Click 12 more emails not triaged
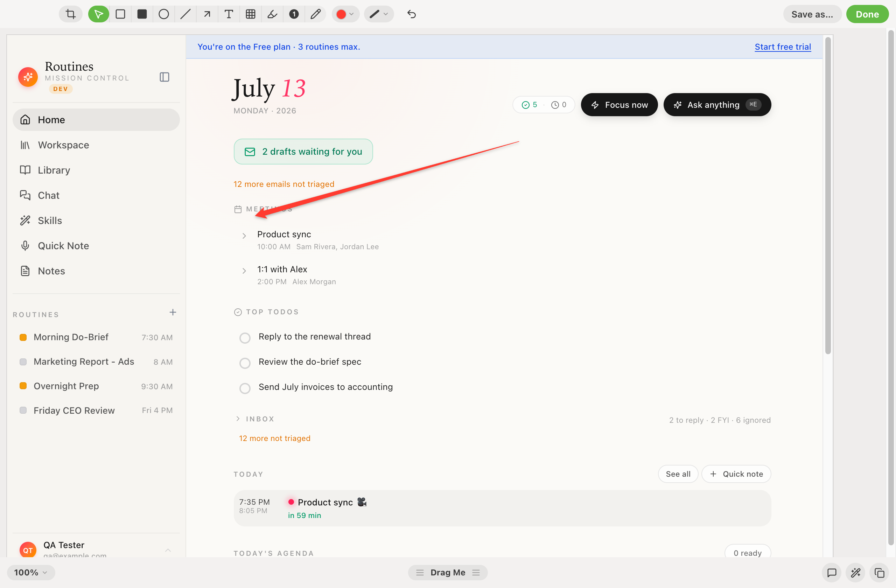Screen dimensions: 896x588 click(x=284, y=184)
